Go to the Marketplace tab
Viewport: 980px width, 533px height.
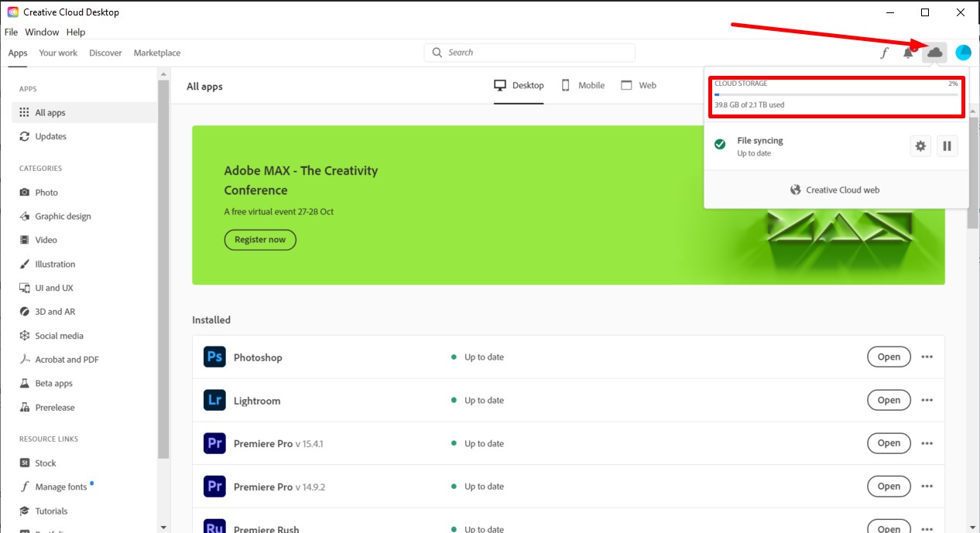(x=157, y=53)
